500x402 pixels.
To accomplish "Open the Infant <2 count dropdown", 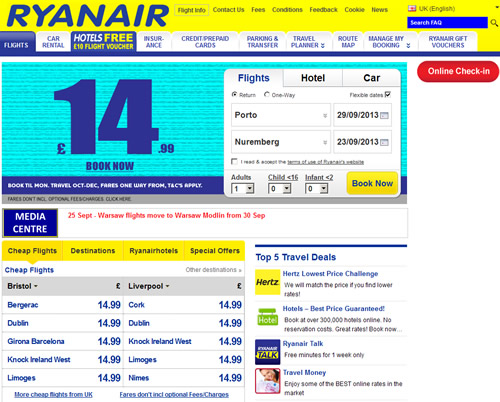I will point(316,189).
